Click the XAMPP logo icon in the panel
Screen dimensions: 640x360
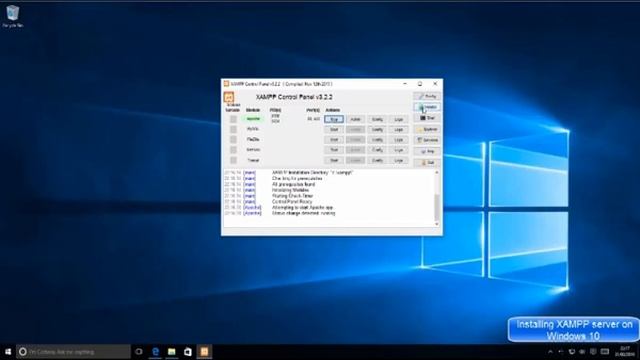[x=229, y=97]
